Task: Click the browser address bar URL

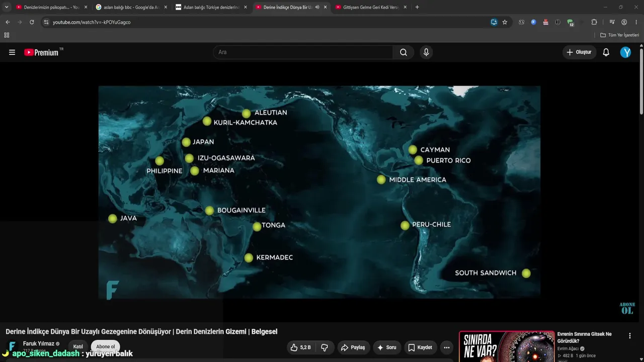Action: point(92,22)
